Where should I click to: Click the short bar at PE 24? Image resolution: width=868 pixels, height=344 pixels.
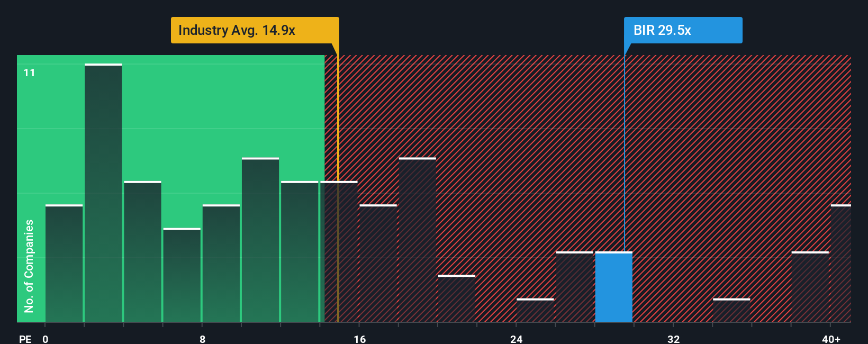[535, 310]
